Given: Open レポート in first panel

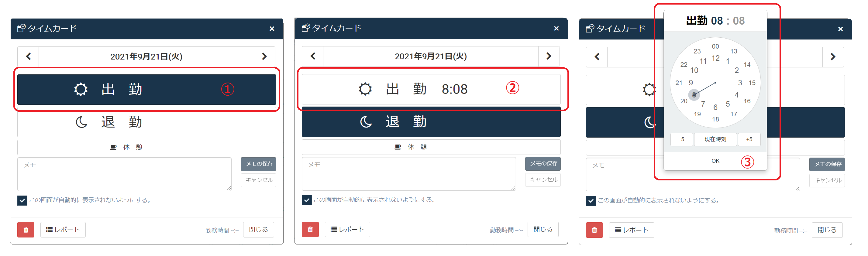Looking at the screenshot, I should (x=63, y=230).
